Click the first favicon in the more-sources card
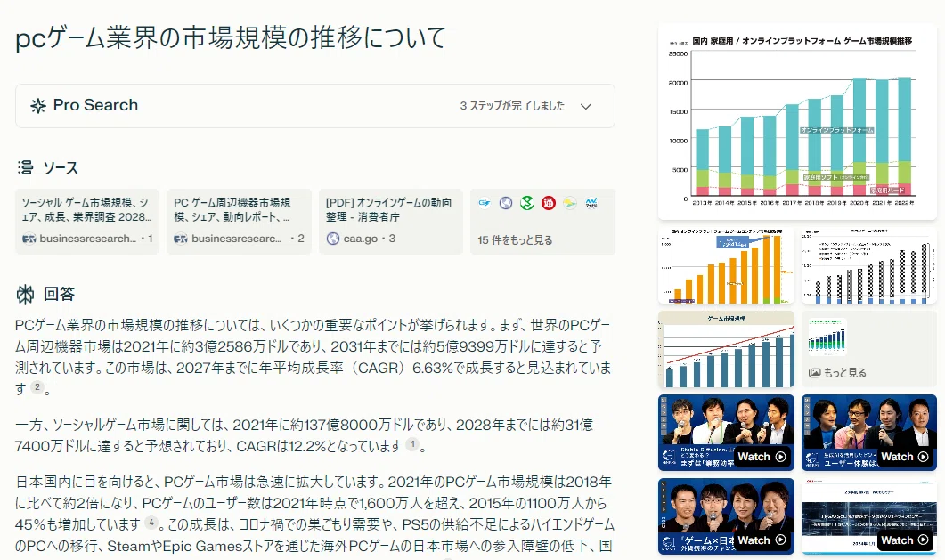Screen dimensions: 945x560 tap(485, 203)
